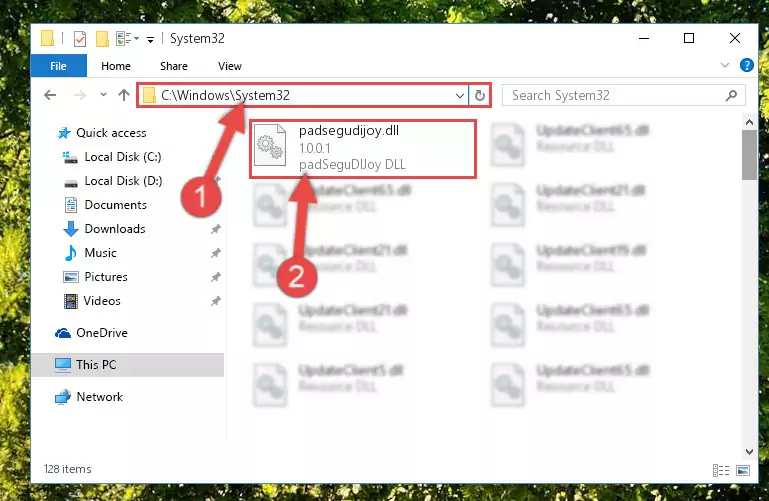Click the Forward navigation arrow
Viewport: 769px width, 501px height.
pyautogui.click(x=79, y=95)
